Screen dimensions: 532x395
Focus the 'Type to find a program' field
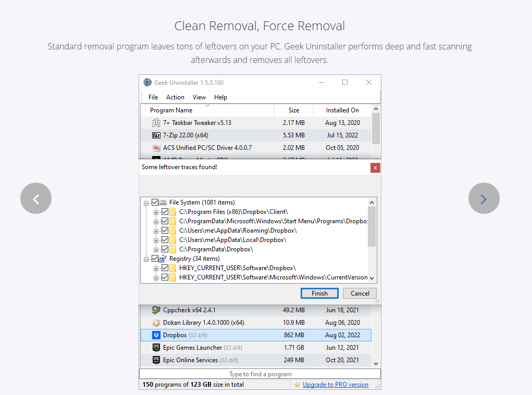pos(260,374)
